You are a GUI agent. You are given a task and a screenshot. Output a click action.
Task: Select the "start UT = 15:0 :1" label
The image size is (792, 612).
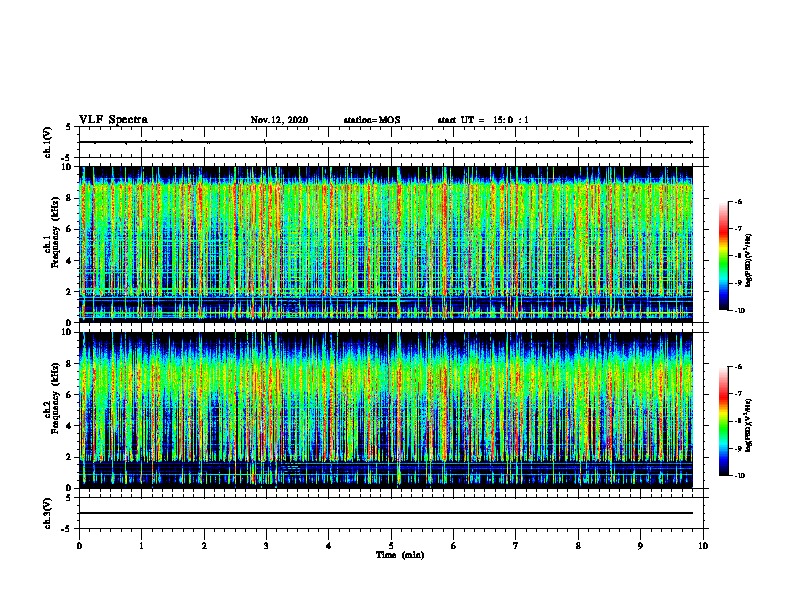(483, 120)
